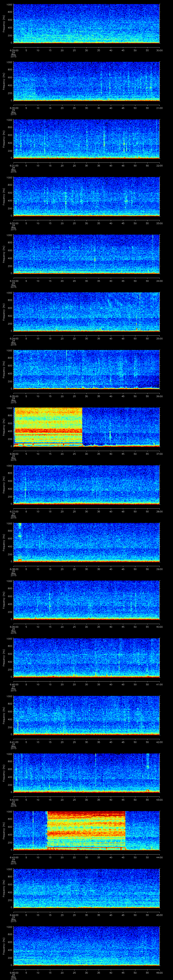Click the 45:00 end time label
The image size is (173, 980).
click(159, 915)
